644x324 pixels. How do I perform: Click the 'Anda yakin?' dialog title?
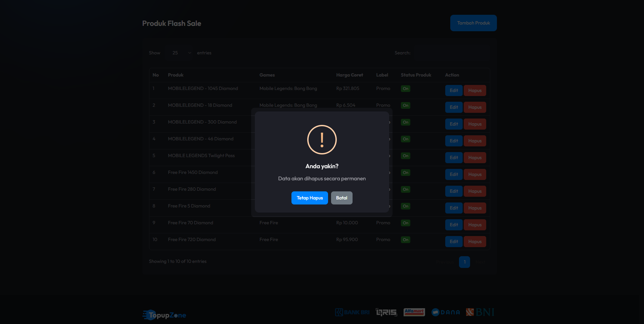pos(322,166)
